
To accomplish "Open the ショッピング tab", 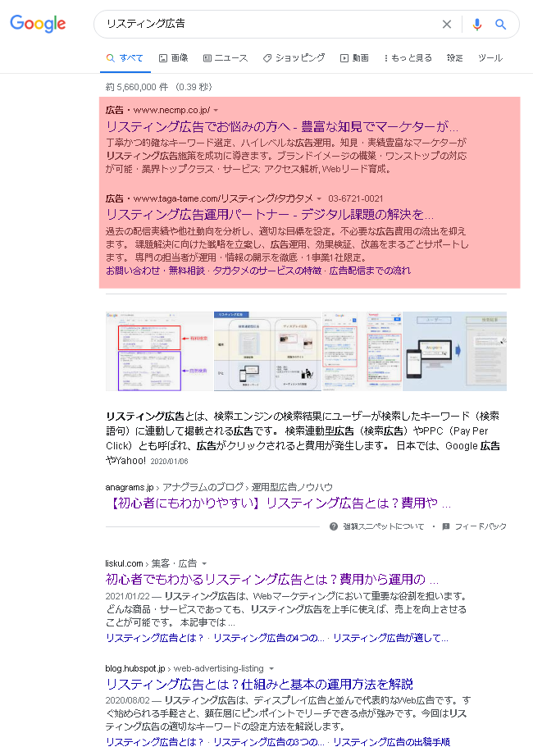I will (294, 58).
